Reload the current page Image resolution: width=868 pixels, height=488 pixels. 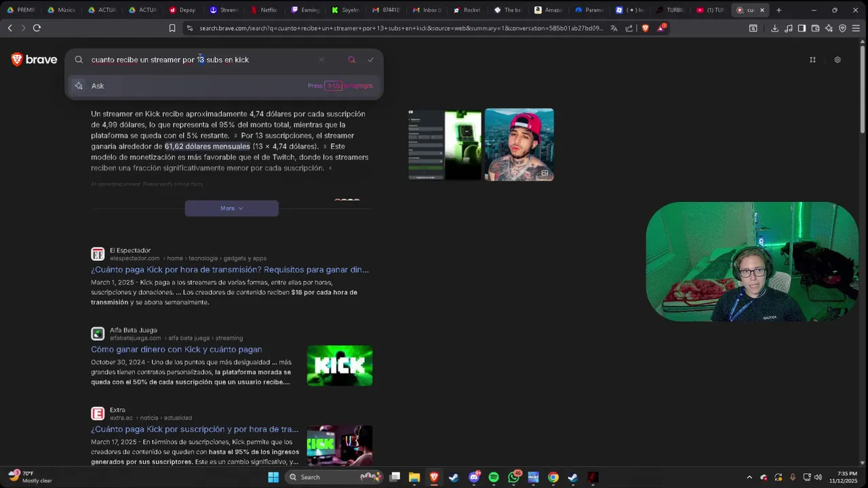coord(37,28)
